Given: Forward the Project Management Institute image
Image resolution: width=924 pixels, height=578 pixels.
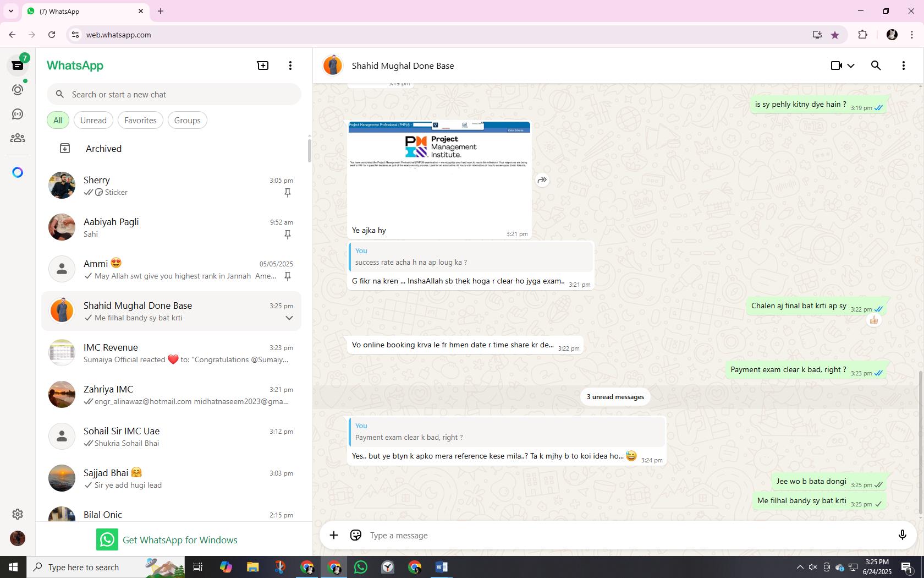Looking at the screenshot, I should click(542, 180).
